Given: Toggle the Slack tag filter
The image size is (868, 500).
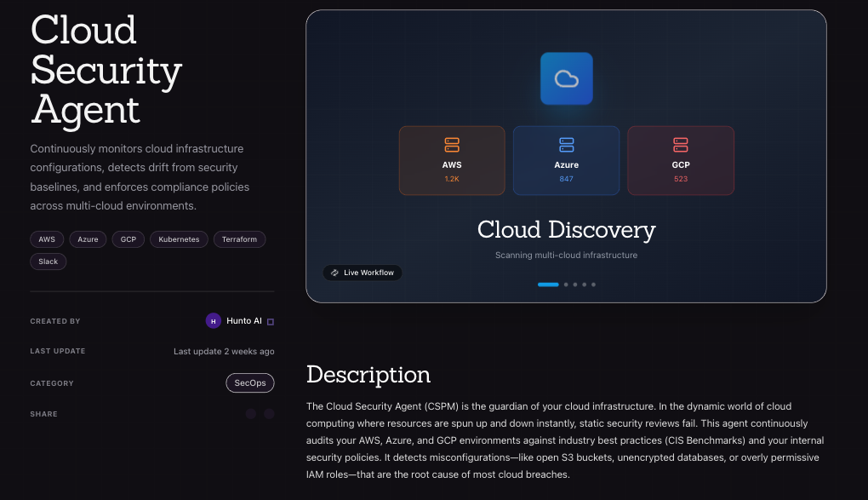Looking at the screenshot, I should click(48, 261).
